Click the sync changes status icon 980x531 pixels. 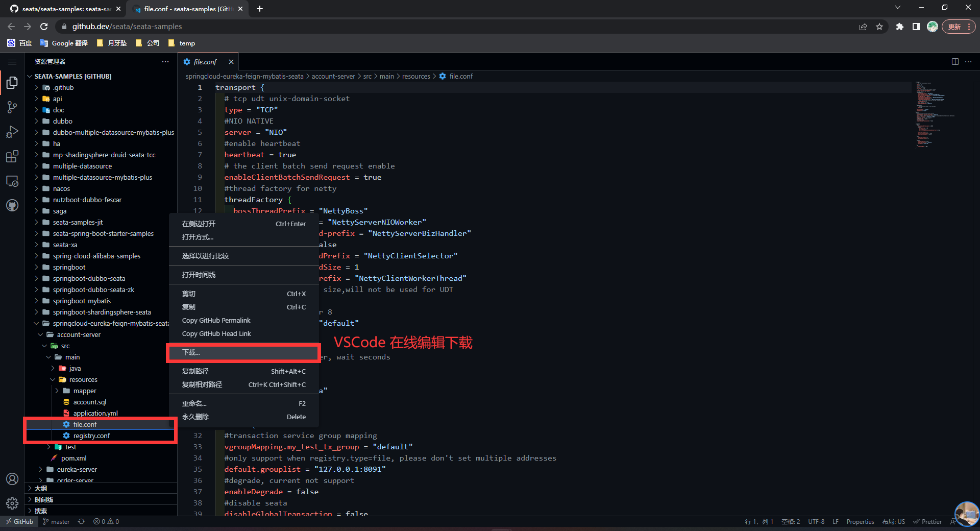(81, 521)
